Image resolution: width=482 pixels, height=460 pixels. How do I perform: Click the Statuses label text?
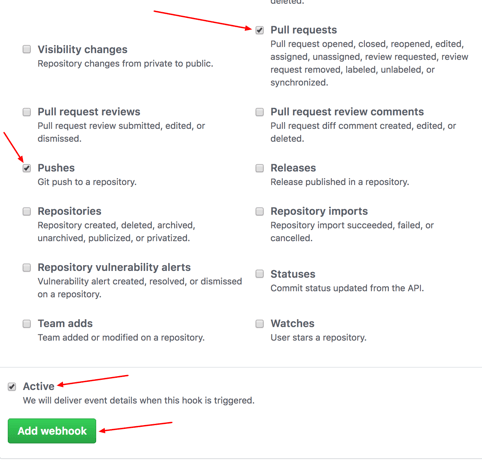(x=293, y=274)
